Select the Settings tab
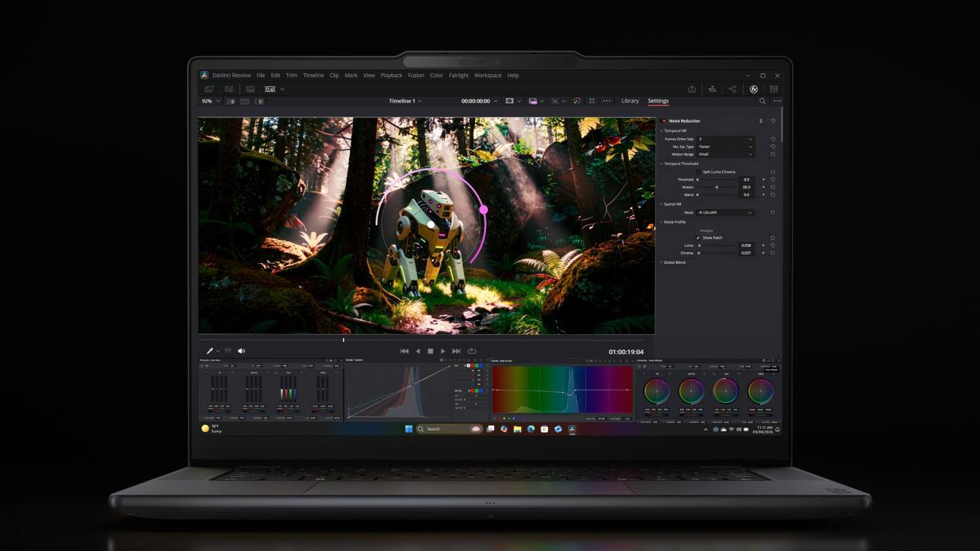The image size is (980, 551). (x=658, y=101)
